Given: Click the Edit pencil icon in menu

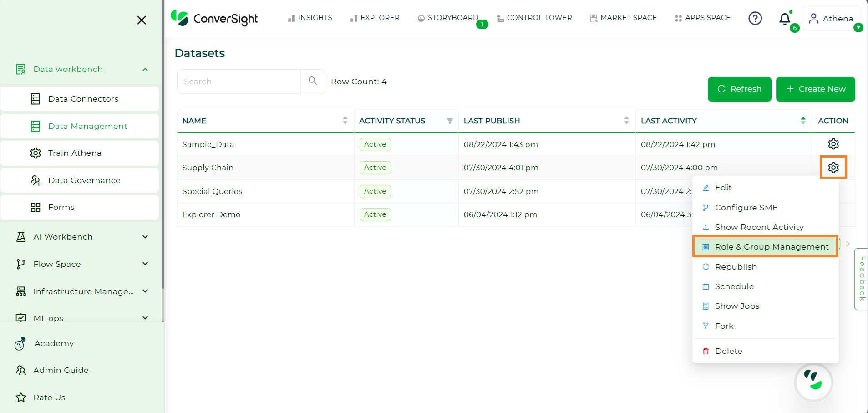Looking at the screenshot, I should pos(706,188).
